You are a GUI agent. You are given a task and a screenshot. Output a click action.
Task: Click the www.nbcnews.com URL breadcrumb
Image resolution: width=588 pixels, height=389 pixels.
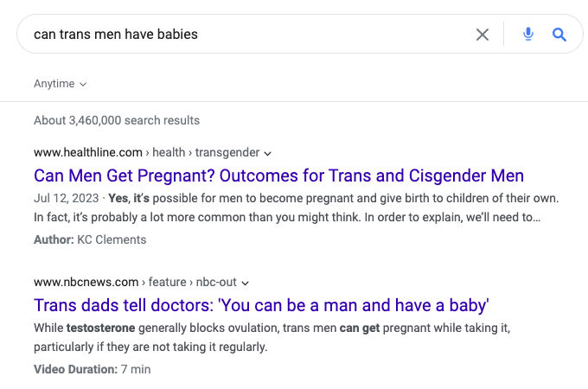[x=86, y=282]
